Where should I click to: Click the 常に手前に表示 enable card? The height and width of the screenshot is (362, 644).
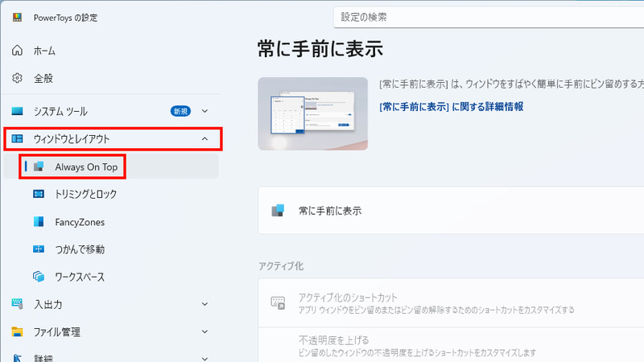[451, 211]
